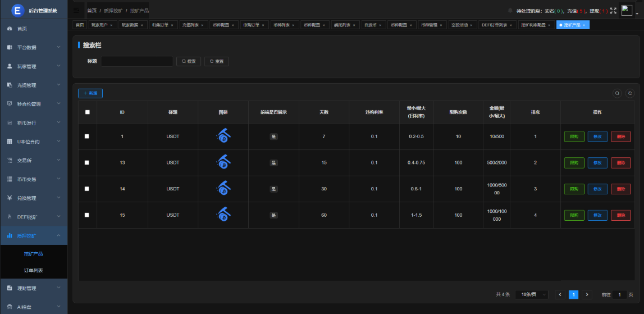Screen dimensions: 644x314
Task: Click the blue 新增 button
Action: click(x=90, y=93)
